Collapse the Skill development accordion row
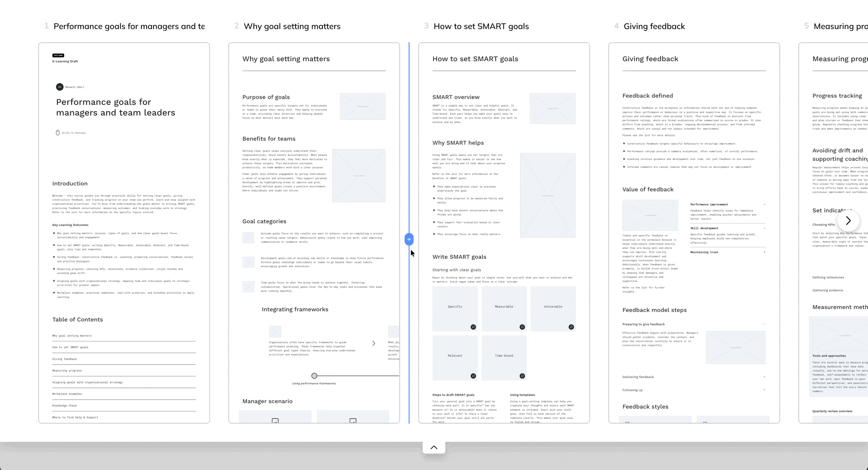Viewport: 868px width, 470px height. click(x=764, y=228)
